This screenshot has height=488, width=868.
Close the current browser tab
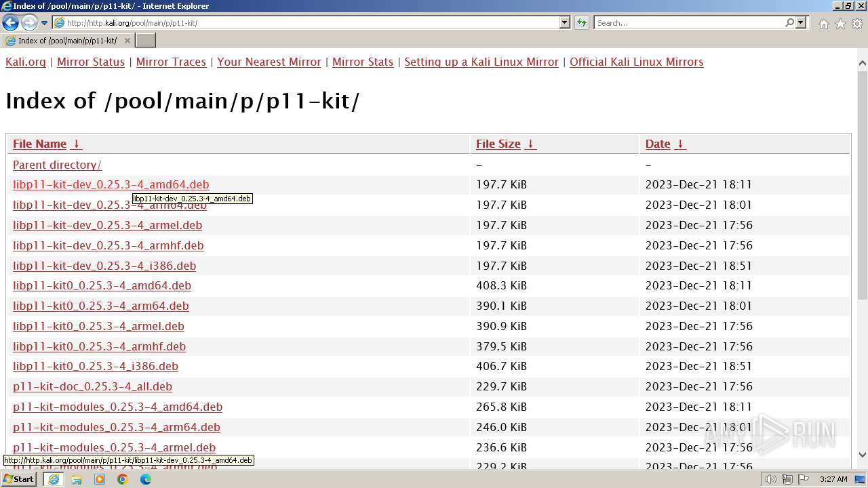point(127,41)
